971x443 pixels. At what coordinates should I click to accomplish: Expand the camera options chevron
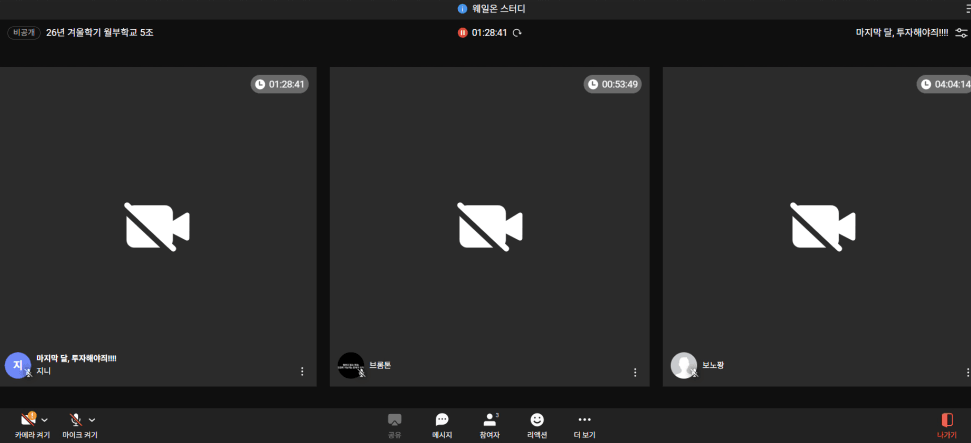[x=45, y=420]
